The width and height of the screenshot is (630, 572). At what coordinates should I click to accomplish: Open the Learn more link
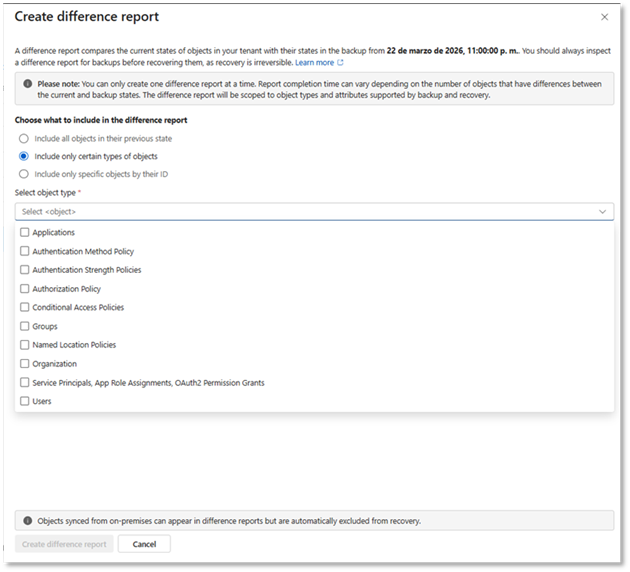[314, 62]
